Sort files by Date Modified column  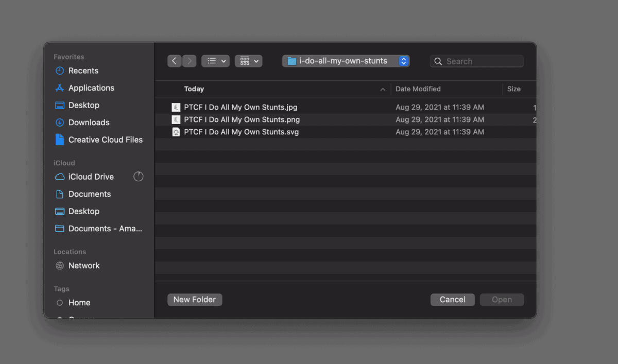[418, 89]
